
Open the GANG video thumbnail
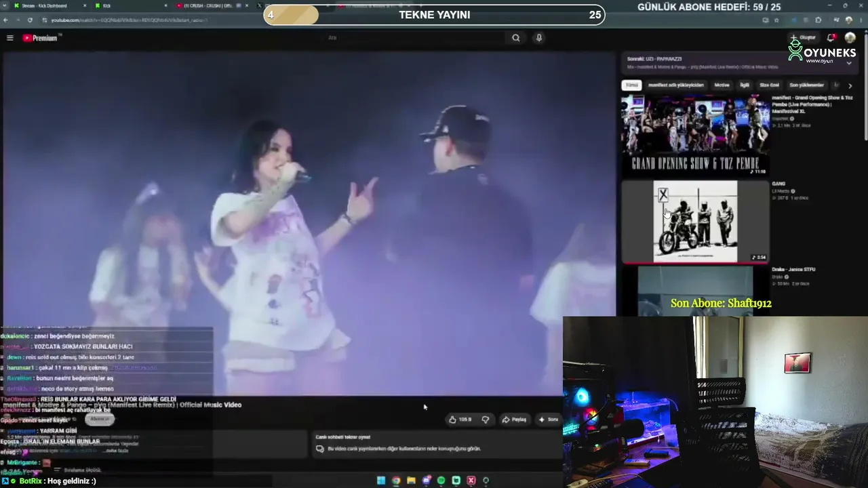695,221
